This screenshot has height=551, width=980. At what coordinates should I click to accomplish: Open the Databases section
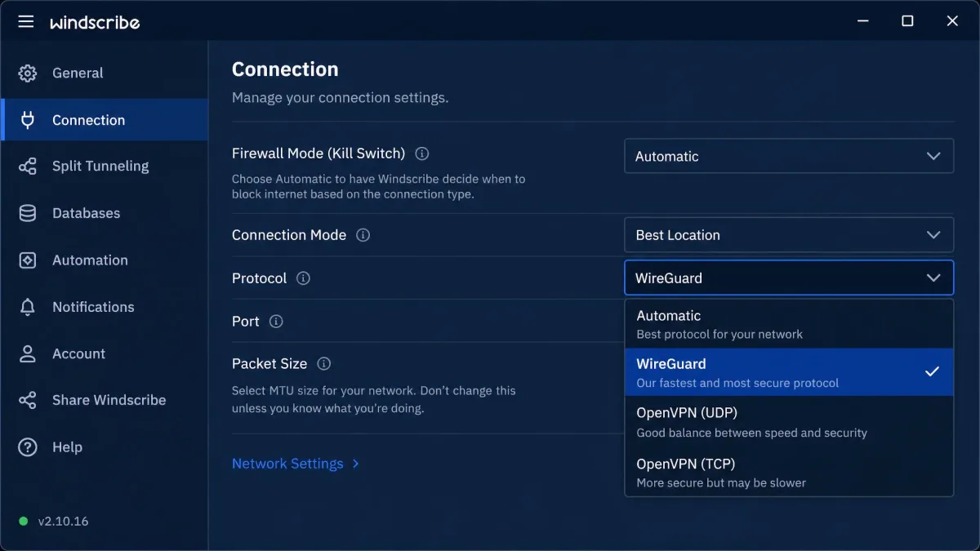coord(105,213)
